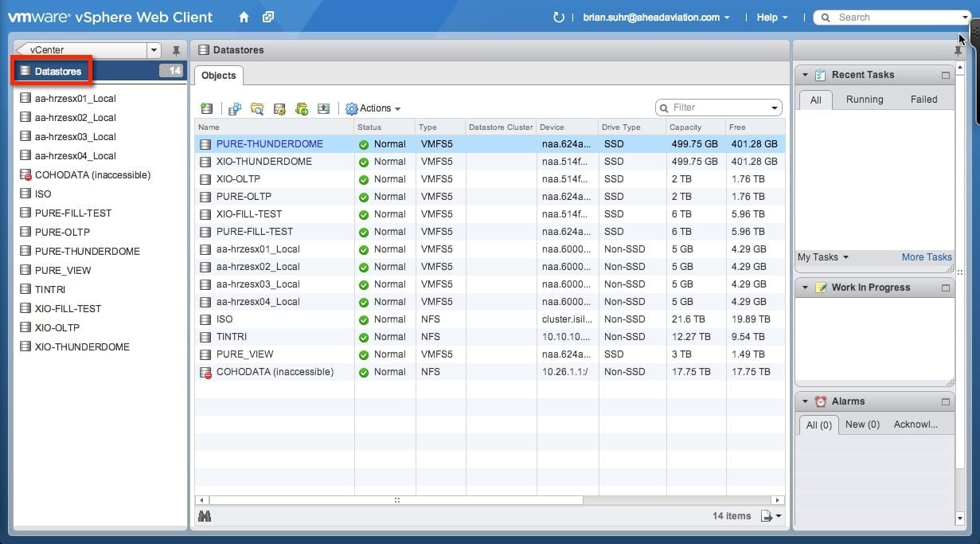Select aa-hrzesx03_Local row in the table
Image resolution: width=980 pixels, height=544 pixels.
tap(490, 284)
